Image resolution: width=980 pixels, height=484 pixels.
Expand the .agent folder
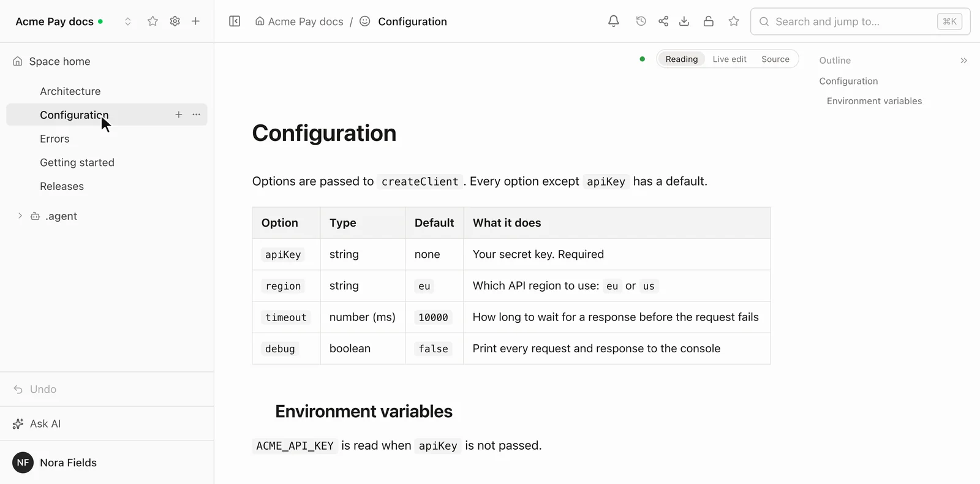coord(20,216)
